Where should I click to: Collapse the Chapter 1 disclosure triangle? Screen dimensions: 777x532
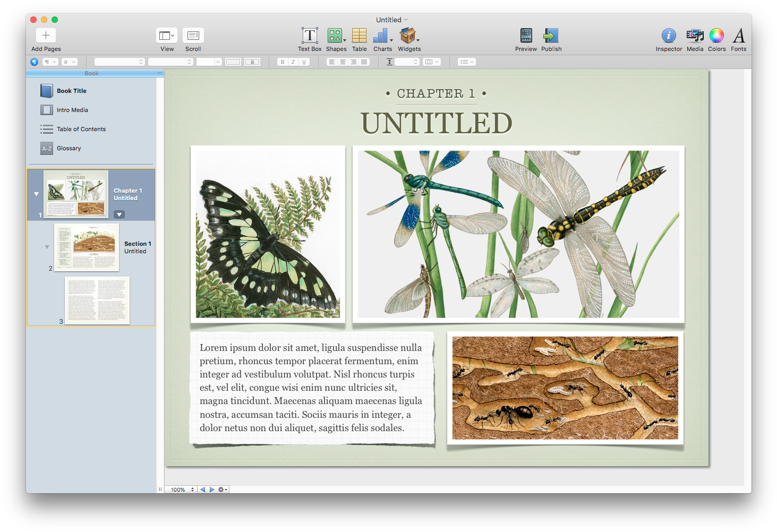(36, 194)
